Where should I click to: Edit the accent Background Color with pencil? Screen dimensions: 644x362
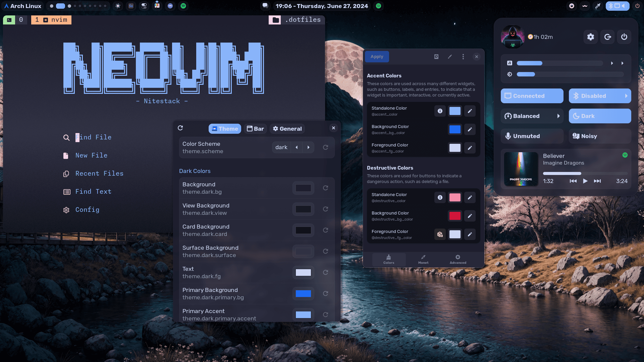470,129
